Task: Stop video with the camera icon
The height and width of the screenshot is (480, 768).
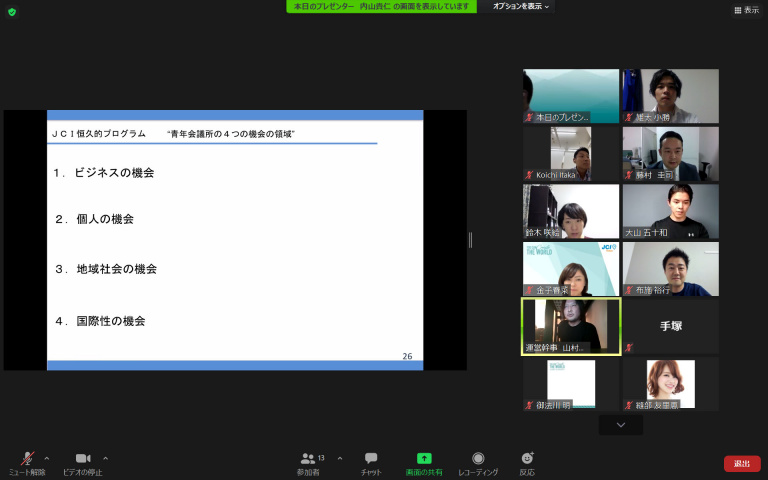Action: [x=82, y=459]
